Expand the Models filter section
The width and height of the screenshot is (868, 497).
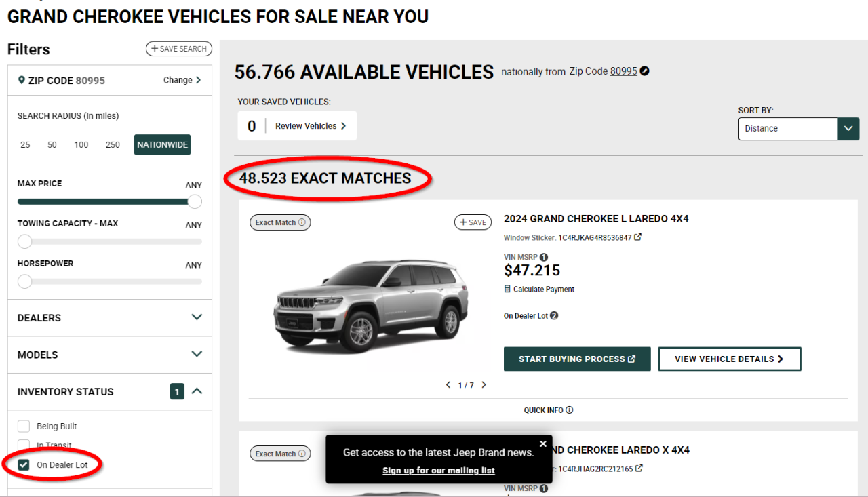pyautogui.click(x=197, y=355)
